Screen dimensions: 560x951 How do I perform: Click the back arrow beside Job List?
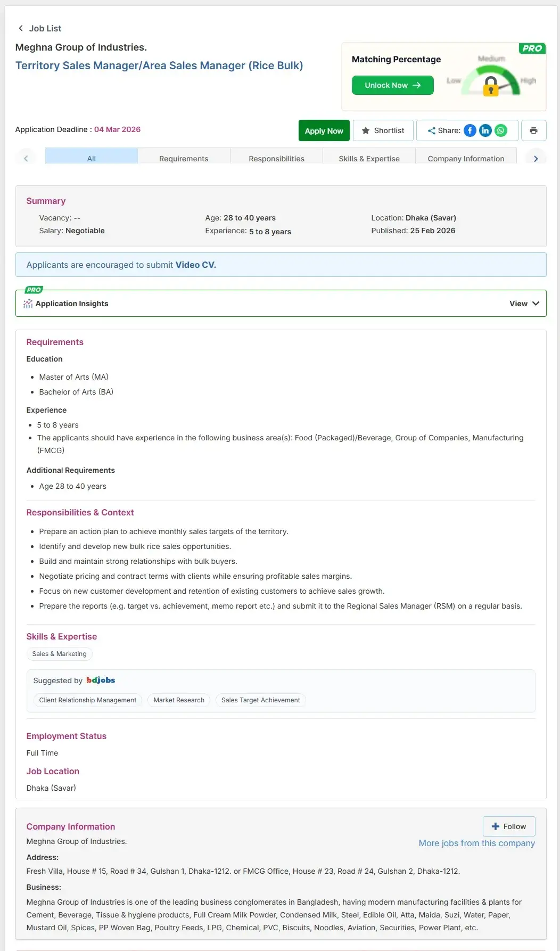pyautogui.click(x=20, y=28)
